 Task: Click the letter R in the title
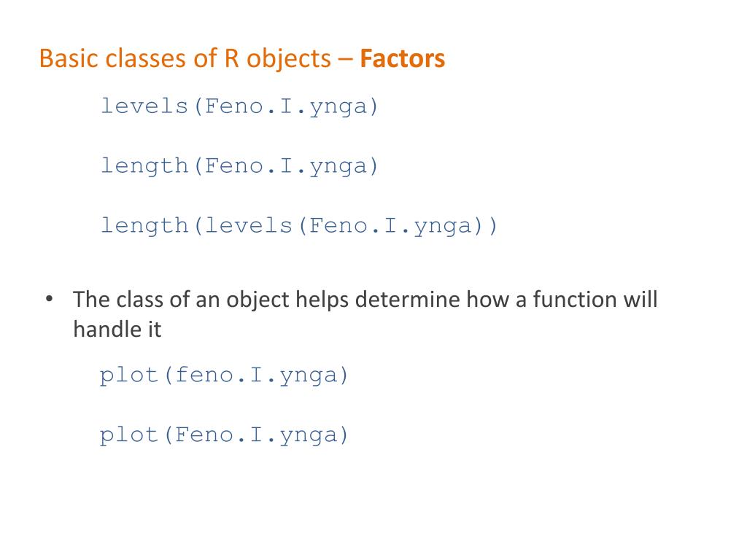[231, 58]
